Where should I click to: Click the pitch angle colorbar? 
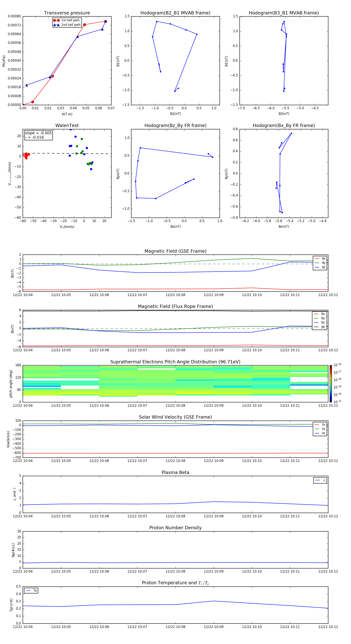point(331,384)
